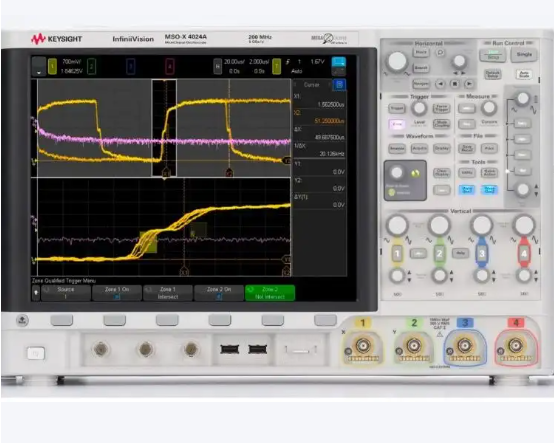Open the Zone 1 Intersect softkey
The height and width of the screenshot is (443, 554).
click(168, 293)
